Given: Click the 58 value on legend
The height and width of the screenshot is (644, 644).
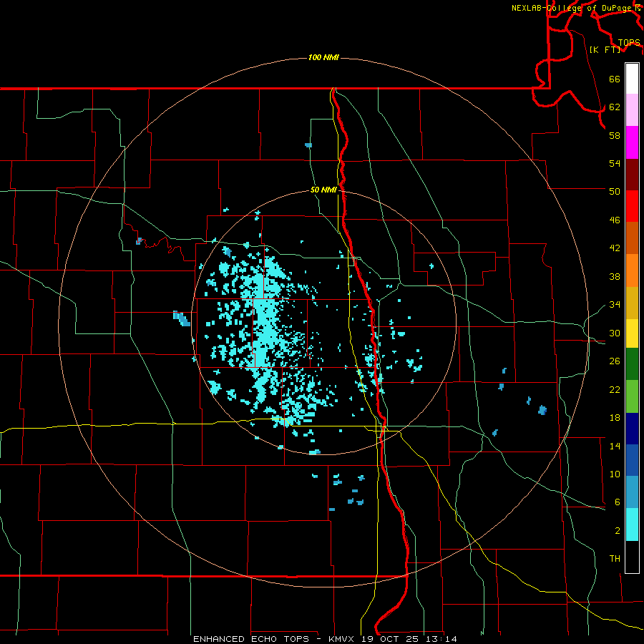Looking at the screenshot, I should (615, 135).
